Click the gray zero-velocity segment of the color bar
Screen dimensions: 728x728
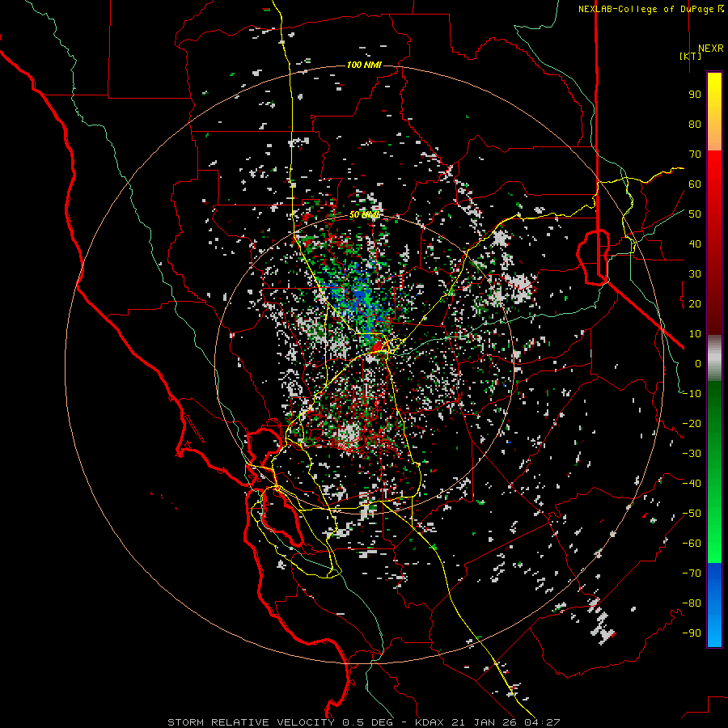(714, 358)
